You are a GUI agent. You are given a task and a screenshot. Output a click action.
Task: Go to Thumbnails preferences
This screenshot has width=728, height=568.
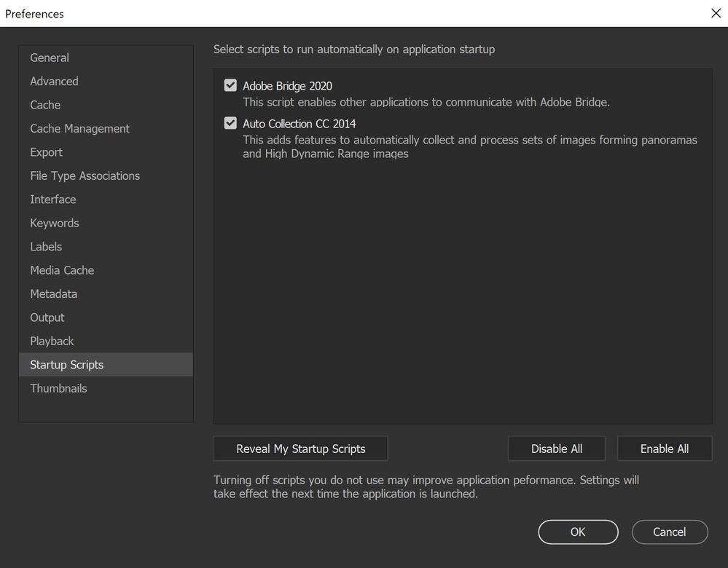click(x=106, y=388)
